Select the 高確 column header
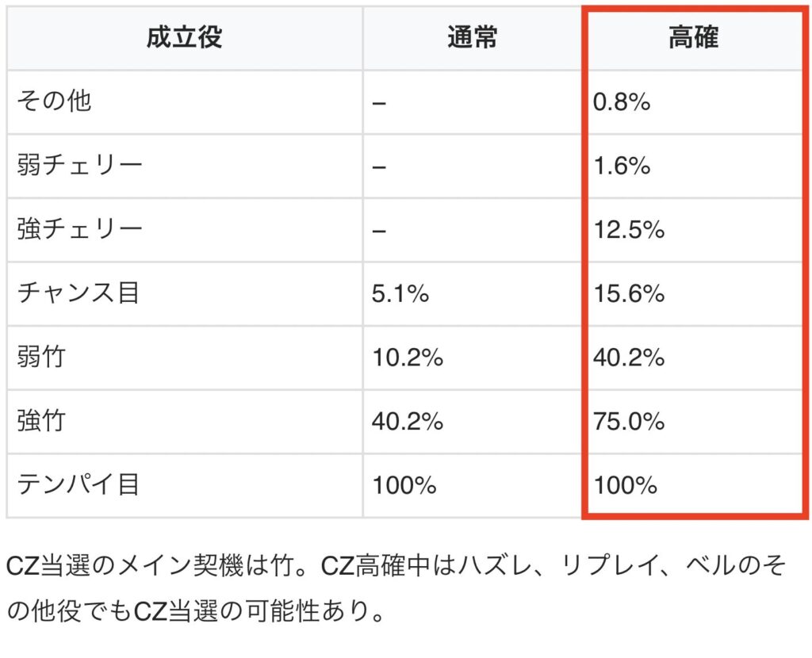 693,38
